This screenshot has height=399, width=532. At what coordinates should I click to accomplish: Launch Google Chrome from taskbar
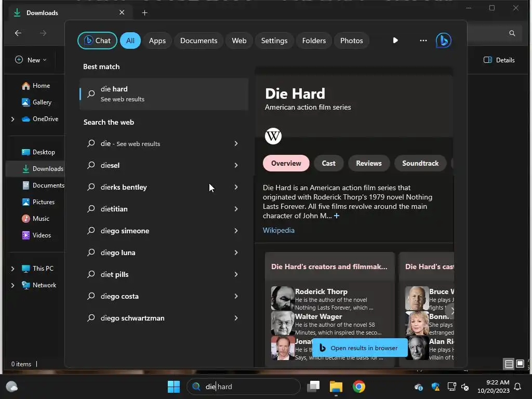pyautogui.click(x=358, y=387)
